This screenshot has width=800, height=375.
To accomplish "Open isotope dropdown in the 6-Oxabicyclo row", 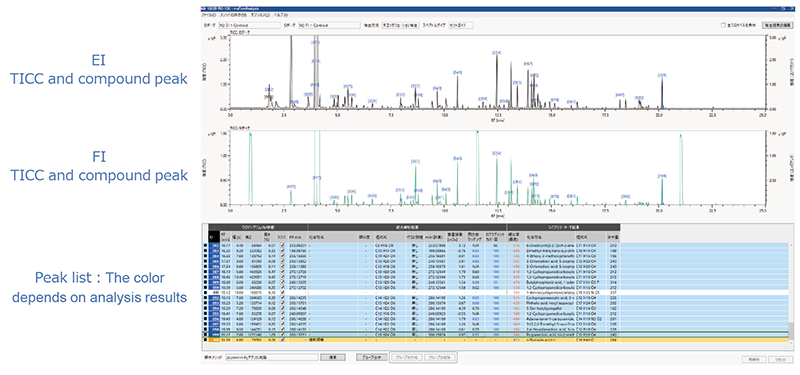I will click(415, 245).
